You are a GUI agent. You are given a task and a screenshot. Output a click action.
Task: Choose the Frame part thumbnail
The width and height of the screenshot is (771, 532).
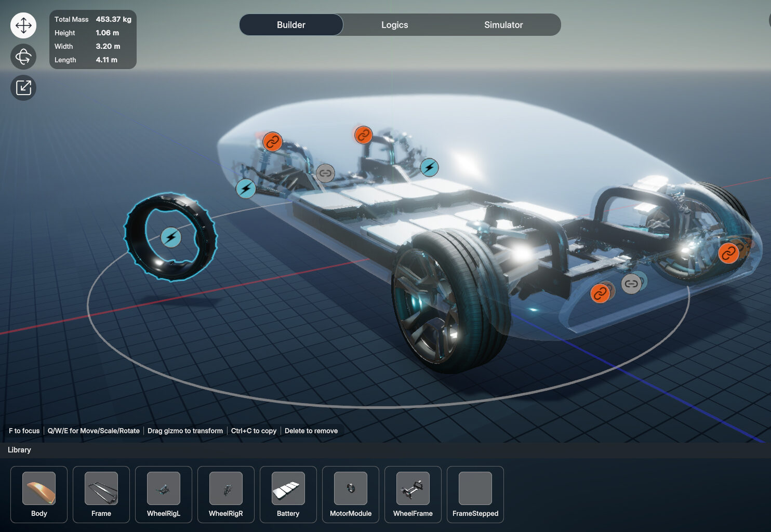101,494
